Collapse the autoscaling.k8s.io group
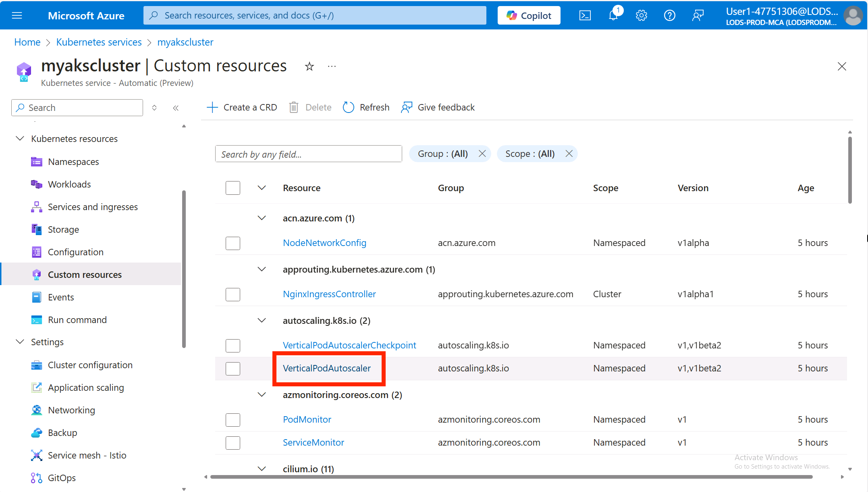The width and height of the screenshot is (868, 492). (x=262, y=321)
